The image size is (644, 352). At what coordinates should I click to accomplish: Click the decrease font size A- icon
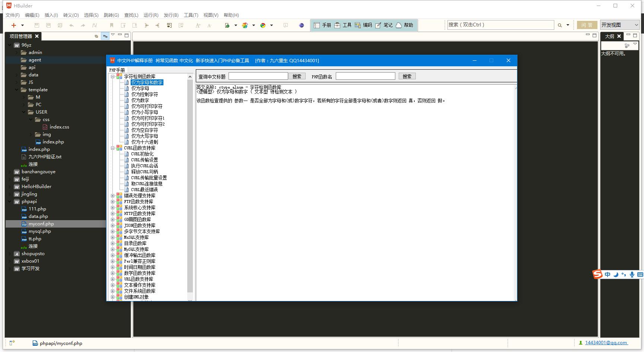coord(209,25)
